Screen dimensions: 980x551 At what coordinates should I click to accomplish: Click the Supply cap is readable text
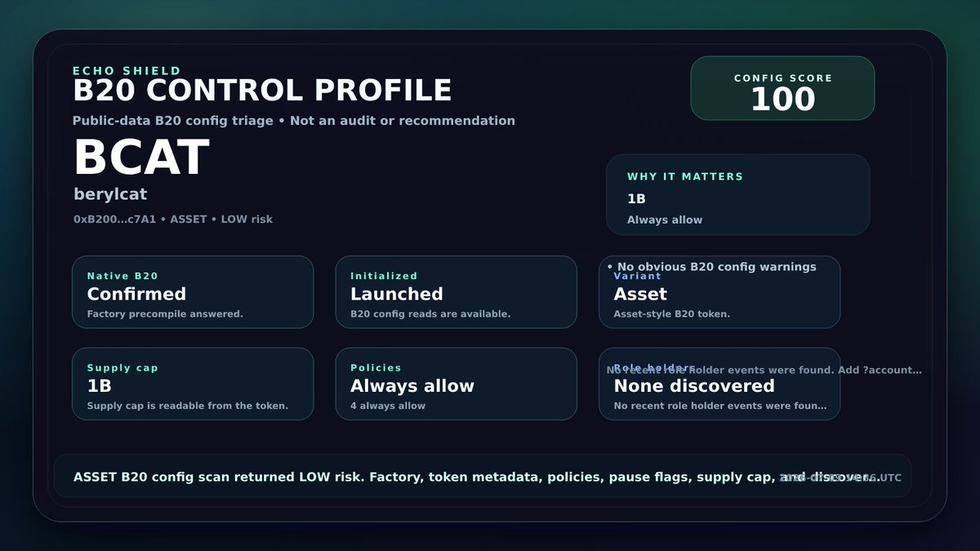[188, 406]
